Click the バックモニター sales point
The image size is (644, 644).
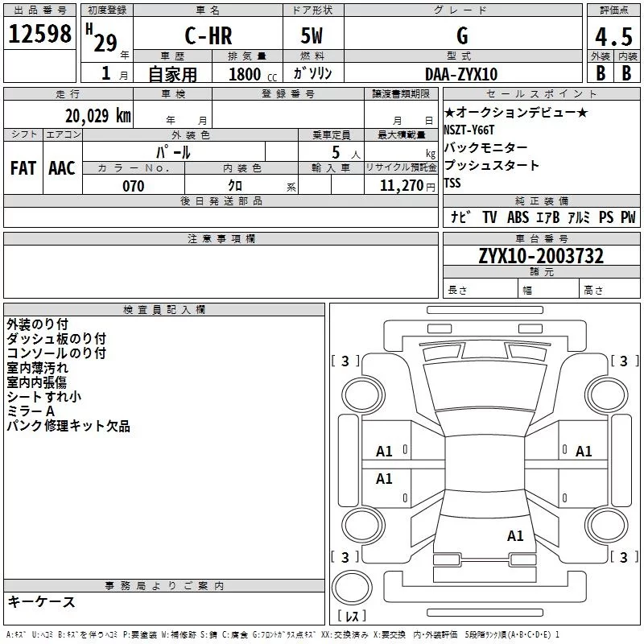pyautogui.click(x=485, y=147)
